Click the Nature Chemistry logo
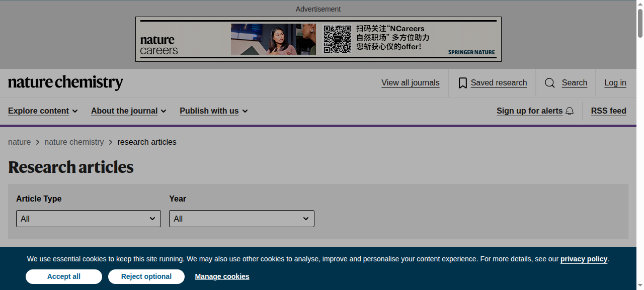Screen dimensions: 644x290 pos(65,82)
